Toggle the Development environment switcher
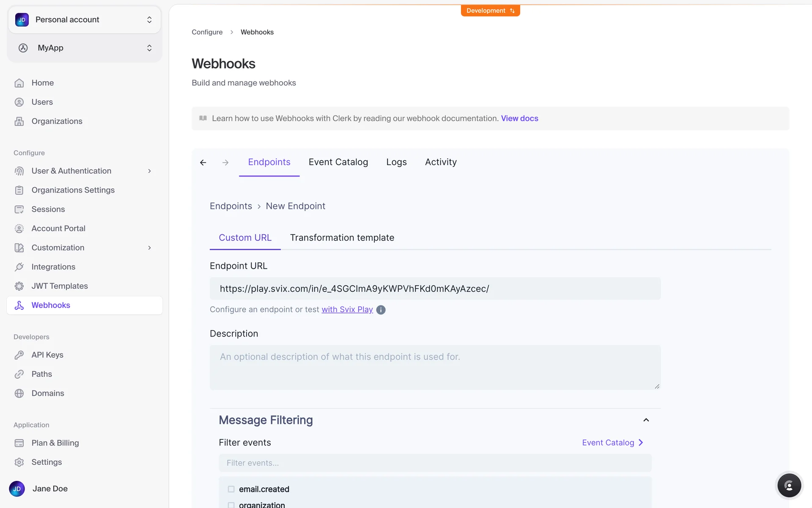Image resolution: width=812 pixels, height=508 pixels. [x=490, y=11]
